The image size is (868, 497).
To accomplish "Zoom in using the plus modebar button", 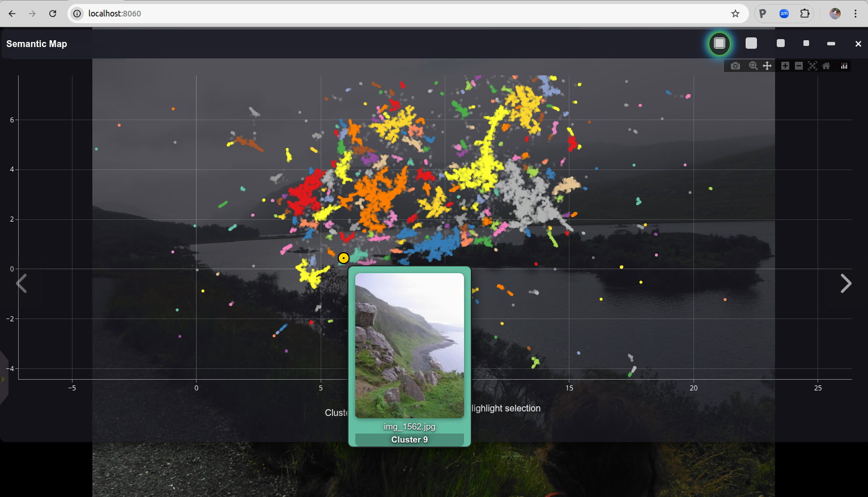I will tap(785, 66).
